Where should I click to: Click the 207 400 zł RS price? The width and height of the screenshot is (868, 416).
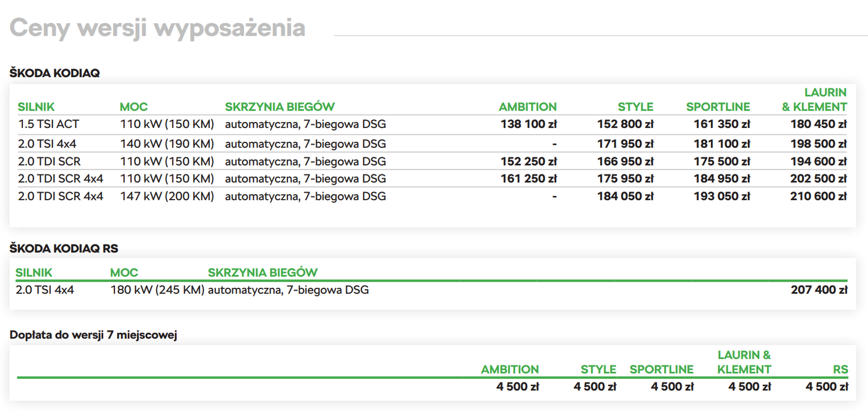tap(819, 290)
